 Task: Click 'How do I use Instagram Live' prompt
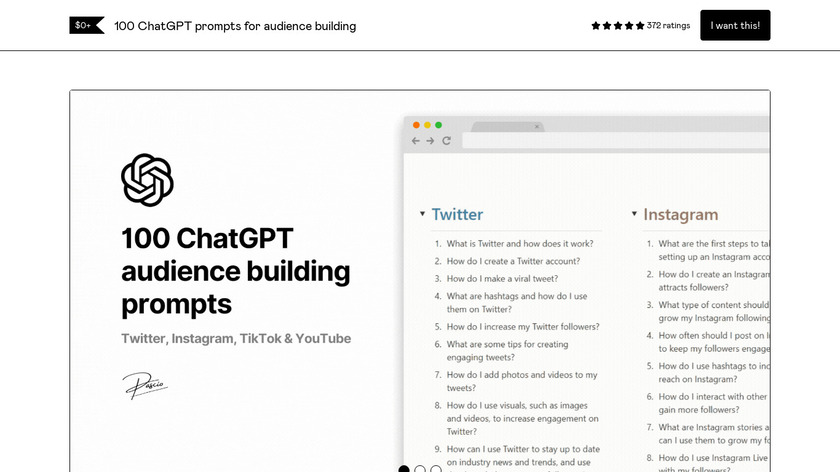[713, 462]
